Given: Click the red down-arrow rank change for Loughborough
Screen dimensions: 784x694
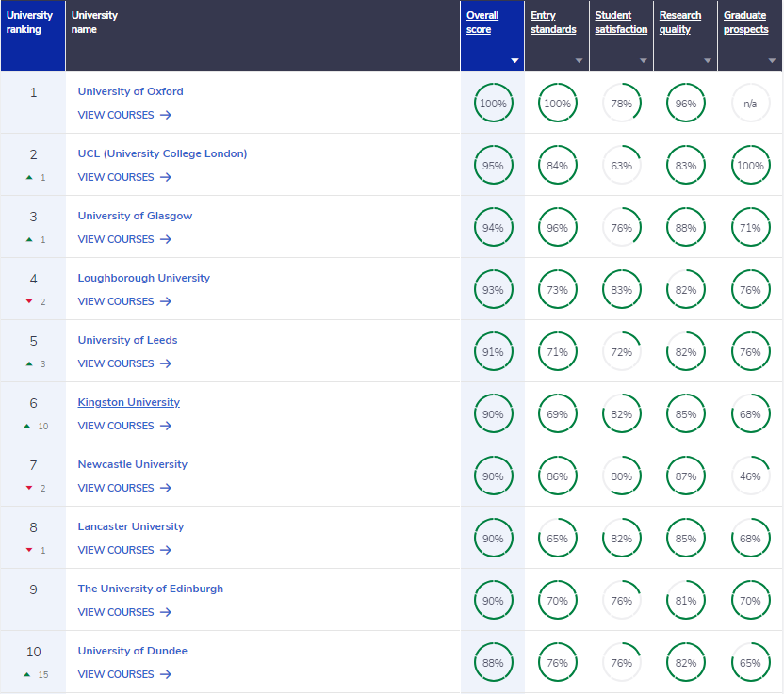Looking at the screenshot, I should pyautogui.click(x=29, y=301).
